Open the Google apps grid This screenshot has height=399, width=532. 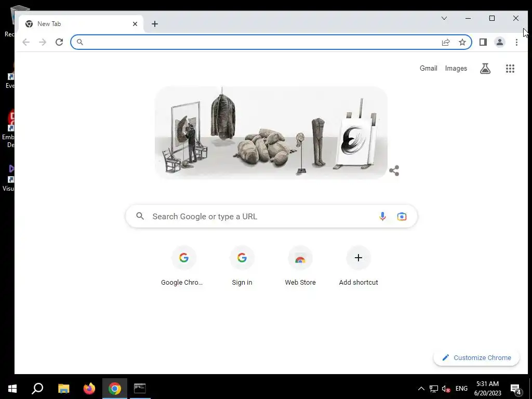pos(510,69)
